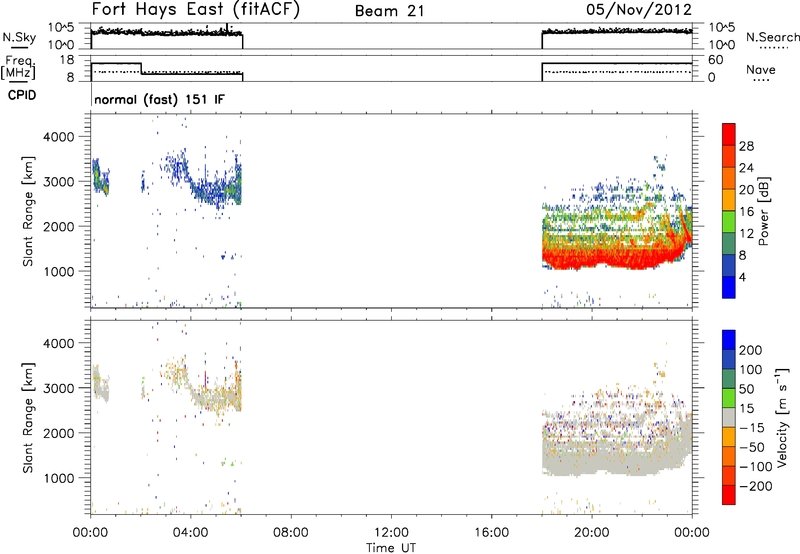Image resolution: width=800 pixels, height=554 pixels.
Task: Click the "Time UT" axis title
Action: click(x=391, y=548)
